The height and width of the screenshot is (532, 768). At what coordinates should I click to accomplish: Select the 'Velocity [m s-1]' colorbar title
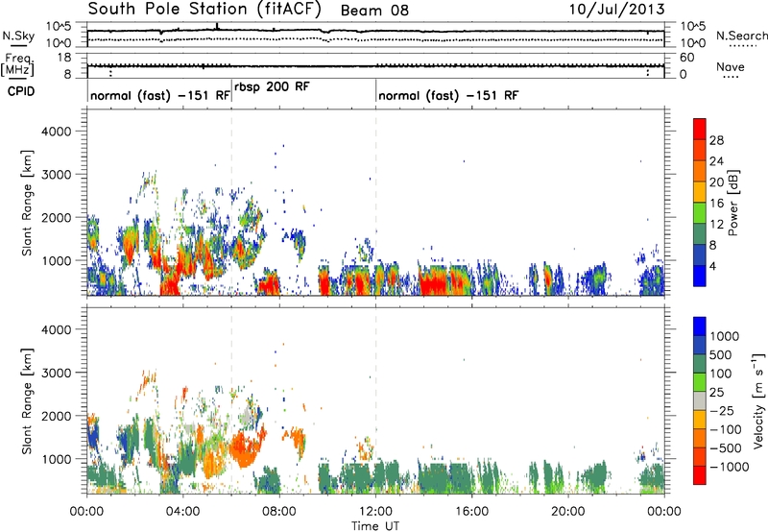pyautogui.click(x=758, y=400)
